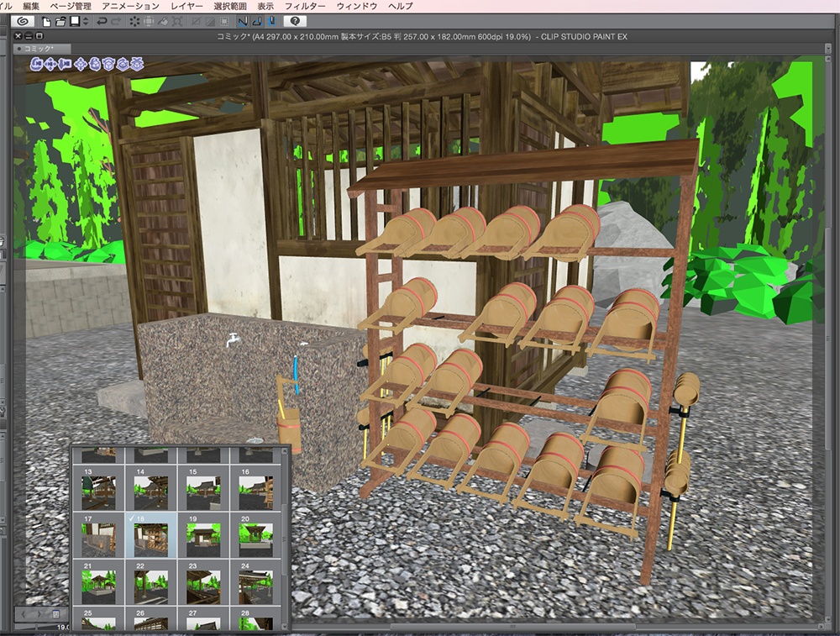This screenshot has height=636, width=840.
Task: Click preset list scroll-down arrow
Action: (286, 625)
